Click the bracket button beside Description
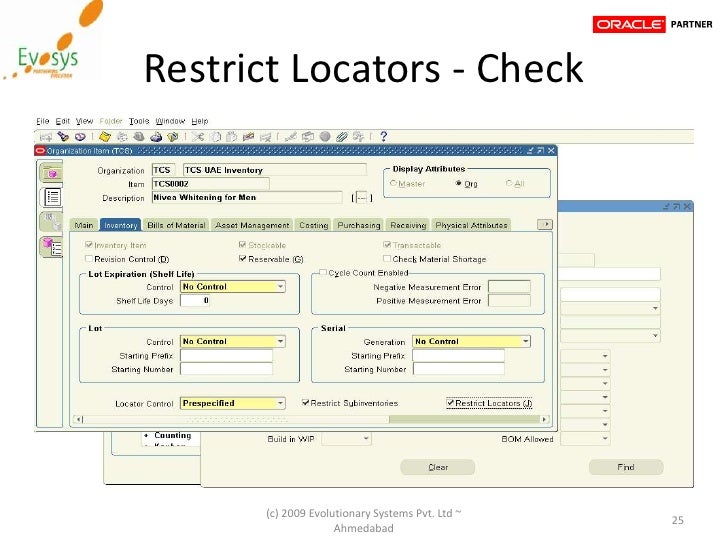Screen dimensions: 728x546 [x=362, y=198]
